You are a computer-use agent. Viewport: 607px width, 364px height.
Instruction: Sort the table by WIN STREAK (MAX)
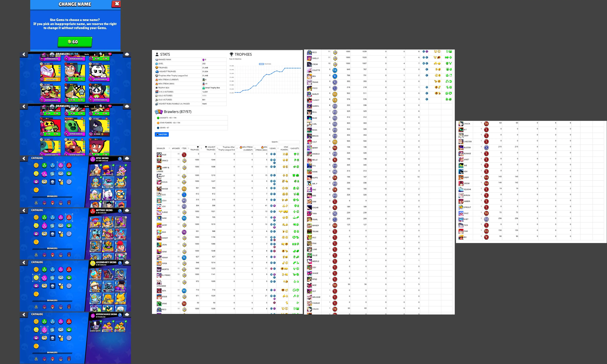(261, 148)
